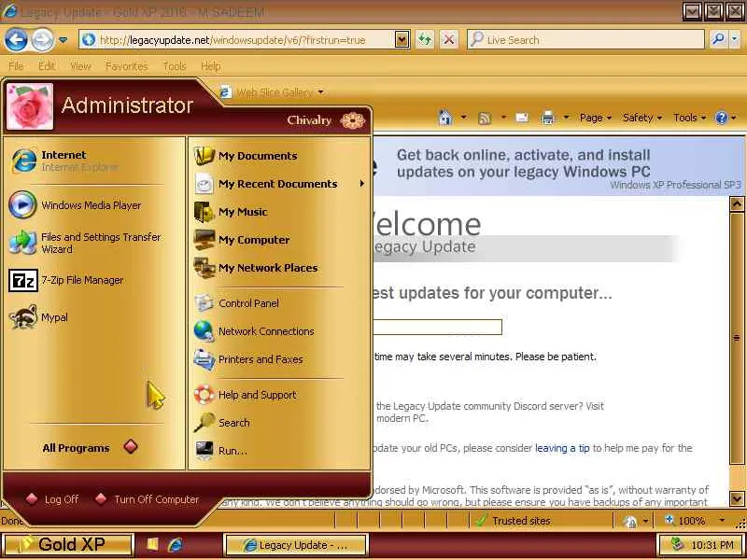747x560 pixels.
Task: Click Log Off
Action: tap(52, 499)
